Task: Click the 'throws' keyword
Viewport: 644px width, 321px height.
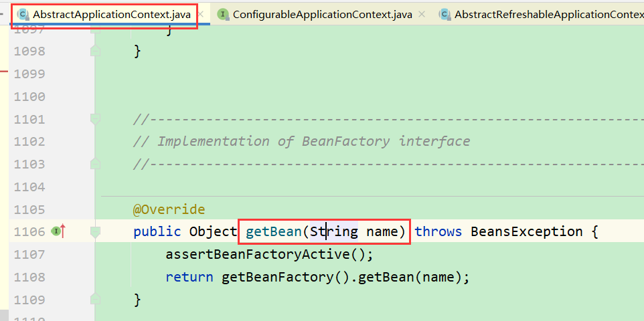Action: (438, 232)
